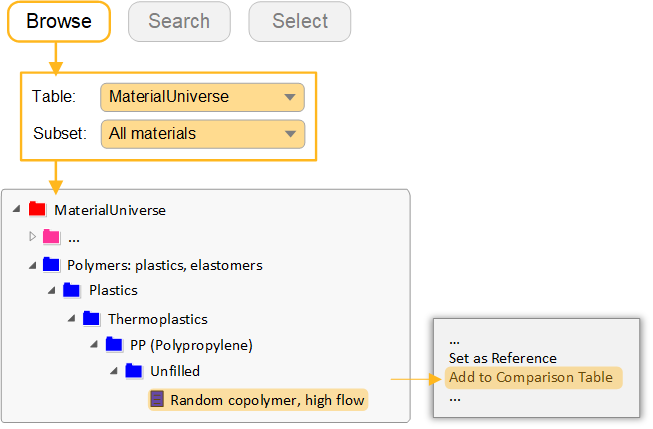Click the purple Random copolymer record icon

coord(156,399)
